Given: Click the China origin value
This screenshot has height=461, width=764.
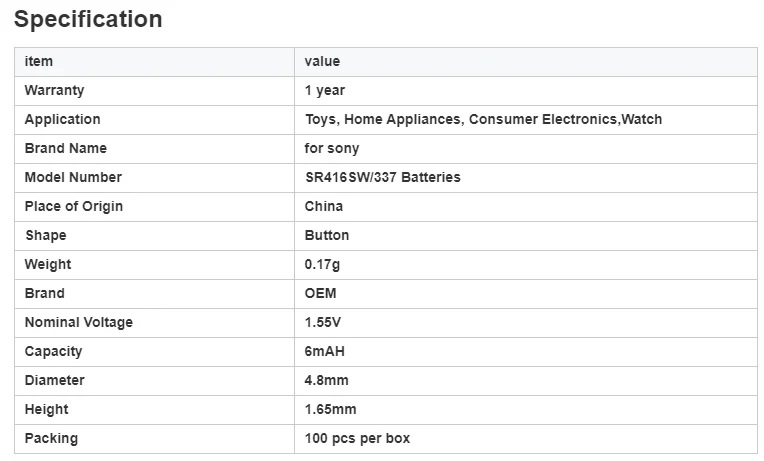Looking at the screenshot, I should [324, 207].
